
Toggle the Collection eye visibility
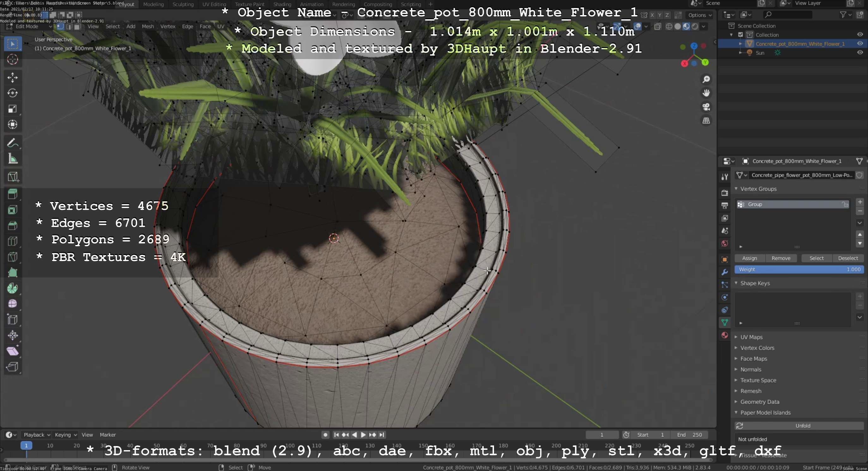[859, 35]
